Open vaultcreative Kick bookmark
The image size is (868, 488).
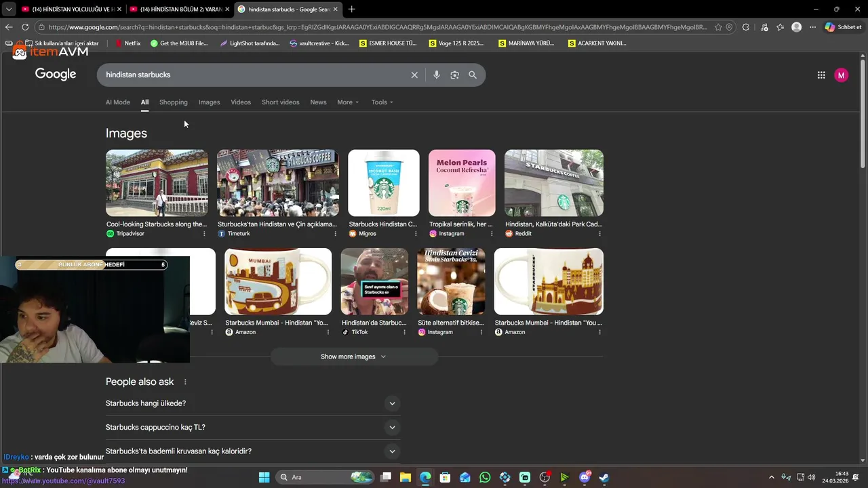[x=319, y=43]
